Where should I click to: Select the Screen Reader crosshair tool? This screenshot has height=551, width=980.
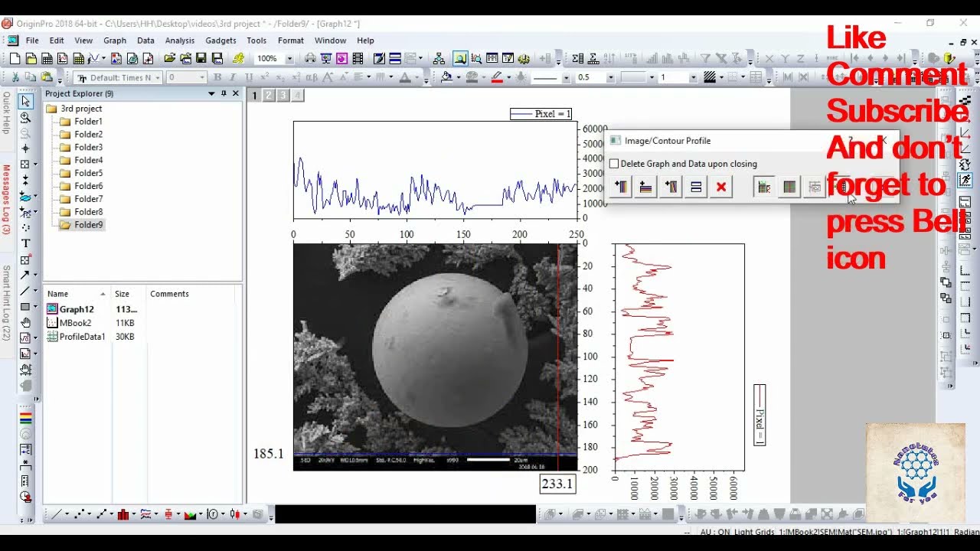25,148
